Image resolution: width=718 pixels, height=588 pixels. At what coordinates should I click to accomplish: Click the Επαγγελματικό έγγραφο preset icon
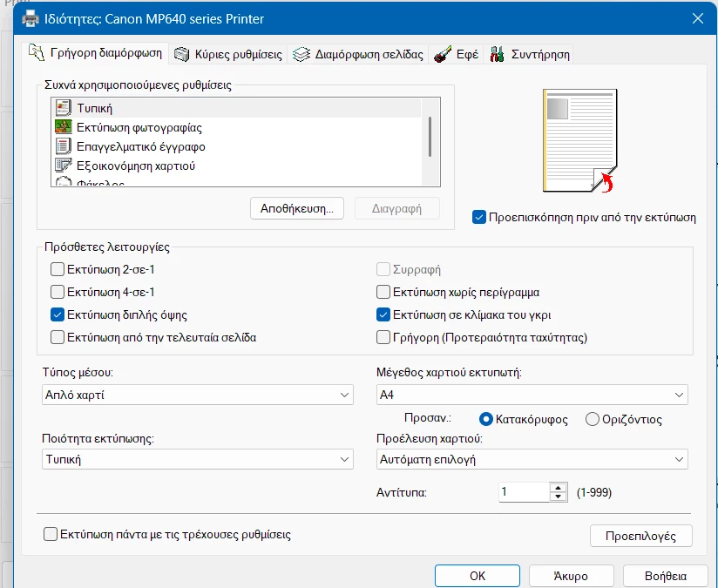click(64, 146)
